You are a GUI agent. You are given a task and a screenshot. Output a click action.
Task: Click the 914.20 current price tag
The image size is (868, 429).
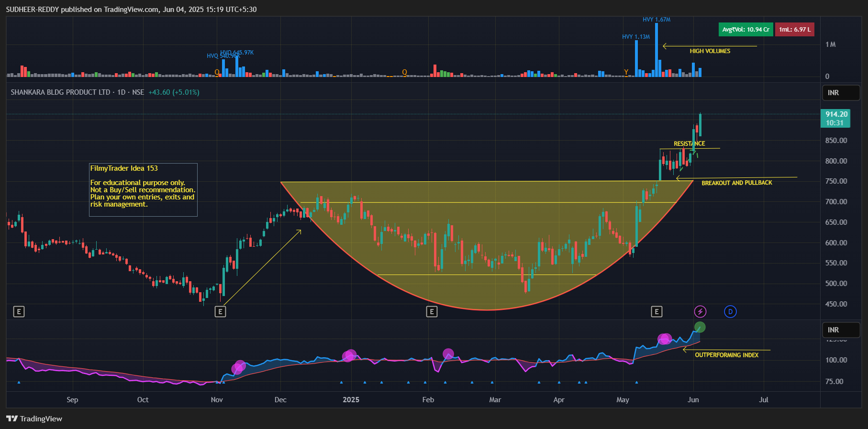tap(835, 118)
